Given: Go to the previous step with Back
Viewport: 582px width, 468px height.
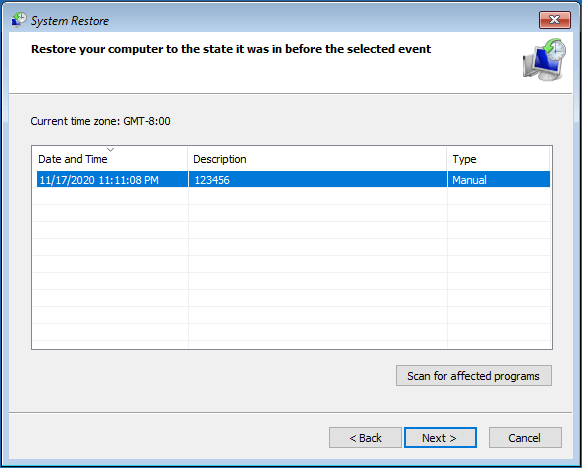Looking at the screenshot, I should 365,438.
